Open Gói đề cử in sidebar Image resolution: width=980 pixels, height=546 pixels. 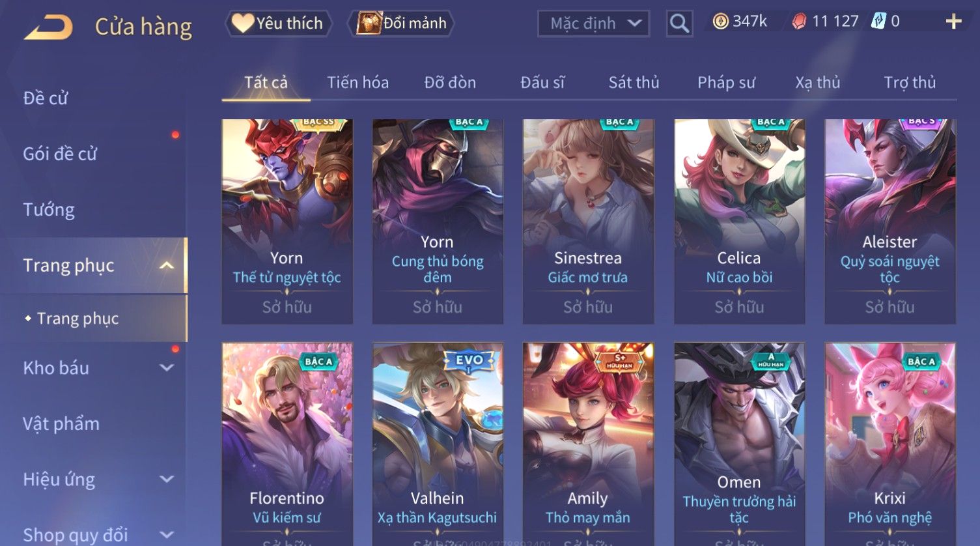click(60, 154)
